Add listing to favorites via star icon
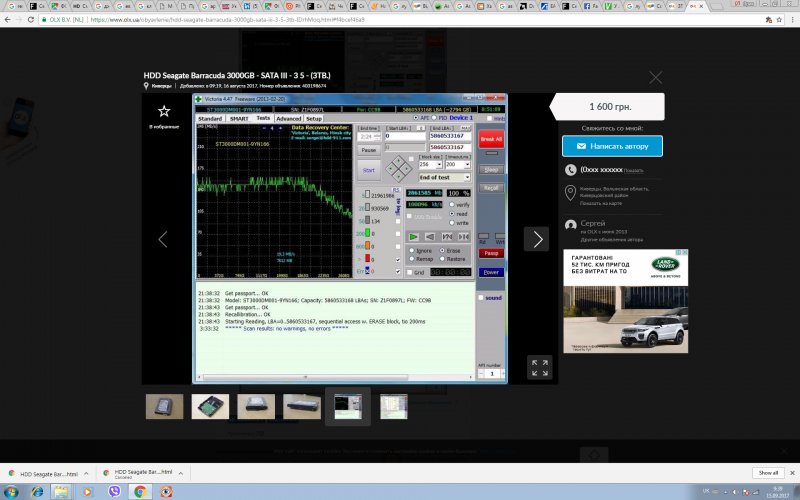Viewport: 800px width, 500px height. coord(164,111)
